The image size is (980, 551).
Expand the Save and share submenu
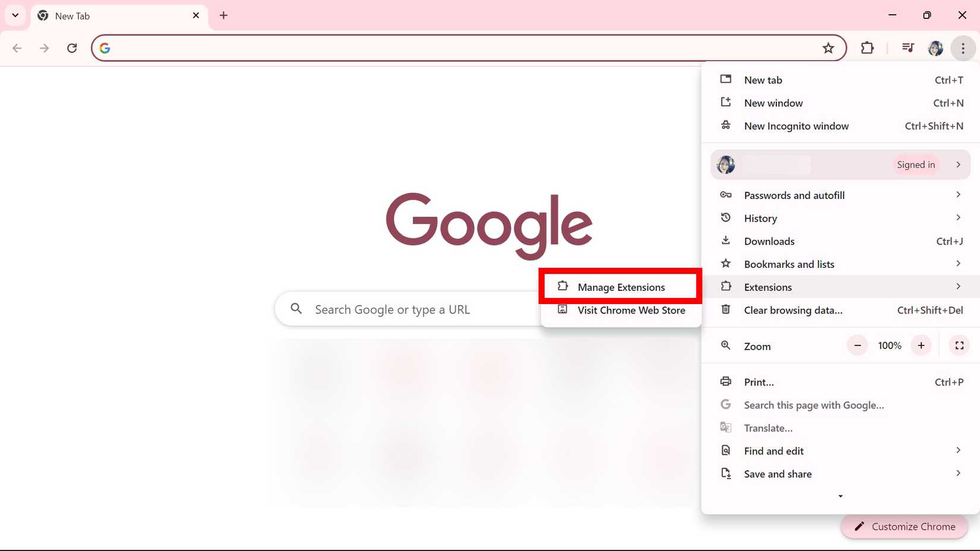[x=958, y=473]
